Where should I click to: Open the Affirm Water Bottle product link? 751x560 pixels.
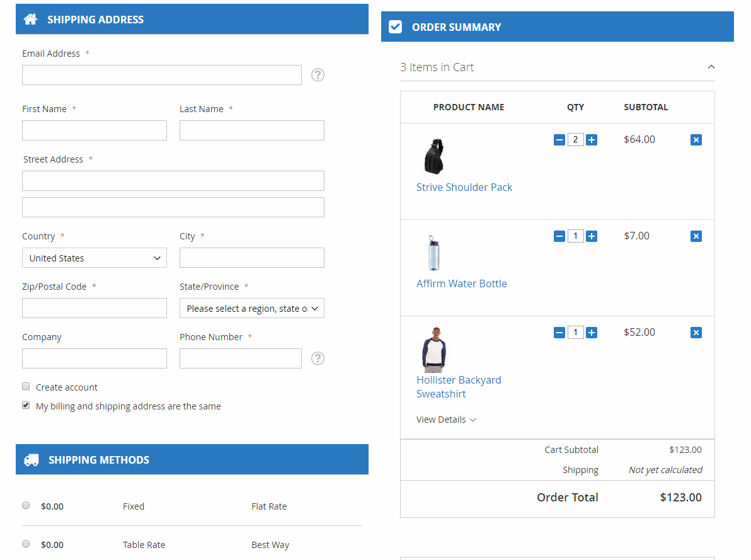(461, 283)
